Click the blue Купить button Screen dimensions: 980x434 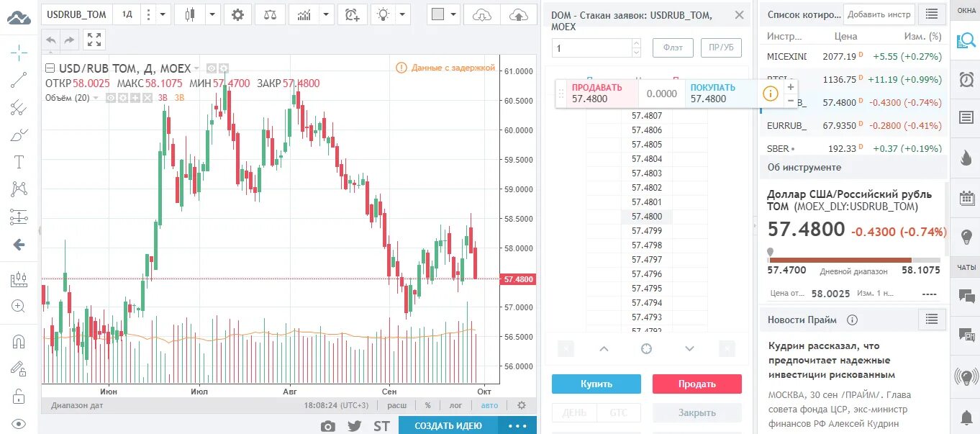(x=596, y=384)
